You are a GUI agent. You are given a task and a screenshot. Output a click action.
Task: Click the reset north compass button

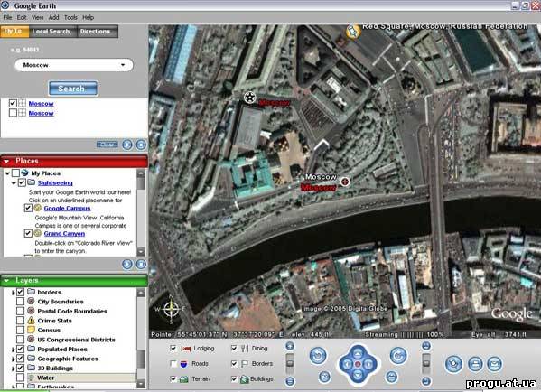pyautogui.click(x=324, y=377)
